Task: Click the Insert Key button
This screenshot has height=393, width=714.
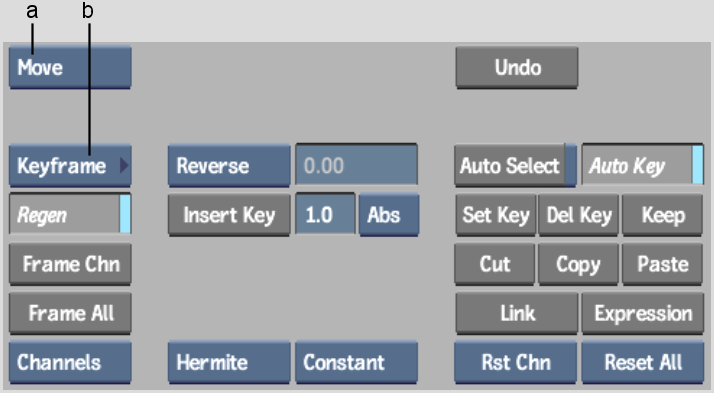Action: [229, 215]
